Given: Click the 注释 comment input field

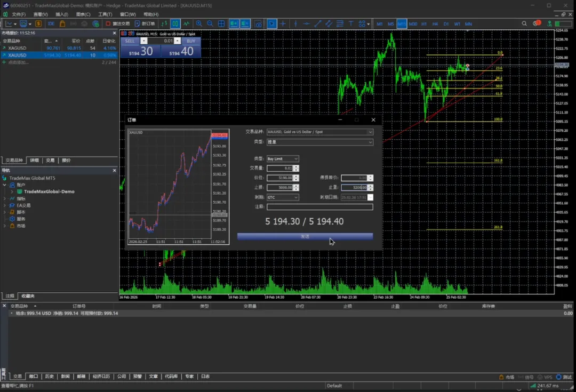Looking at the screenshot, I should (319, 207).
